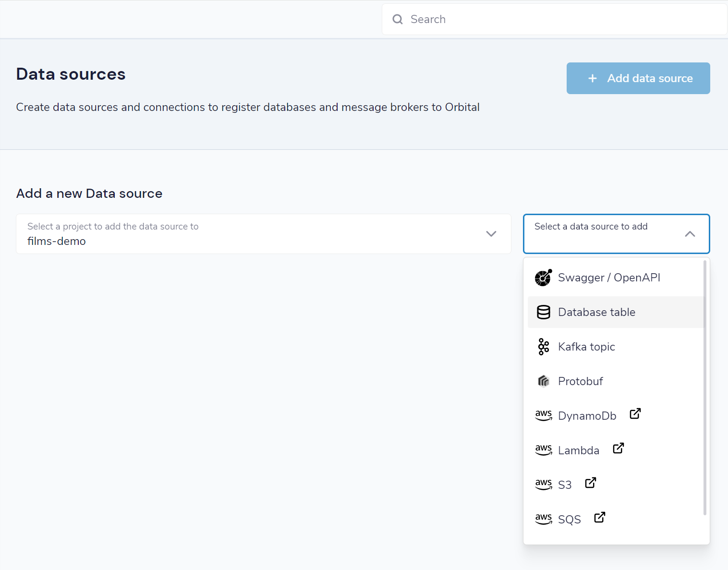Open DynamoDb external link icon
728x570 pixels.
(x=635, y=413)
